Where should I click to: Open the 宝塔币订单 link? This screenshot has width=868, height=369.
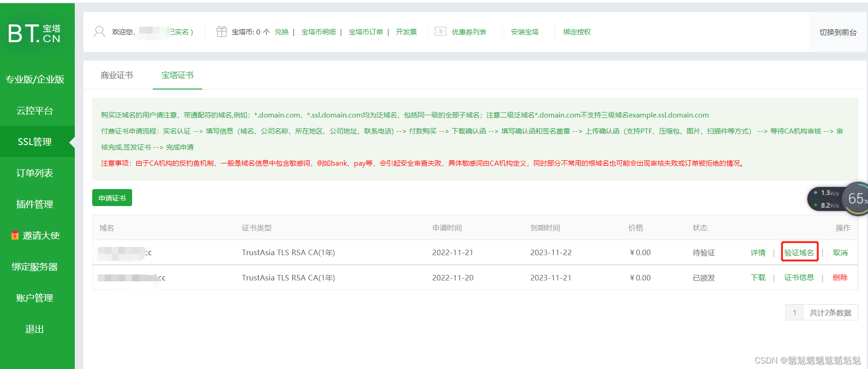point(366,32)
